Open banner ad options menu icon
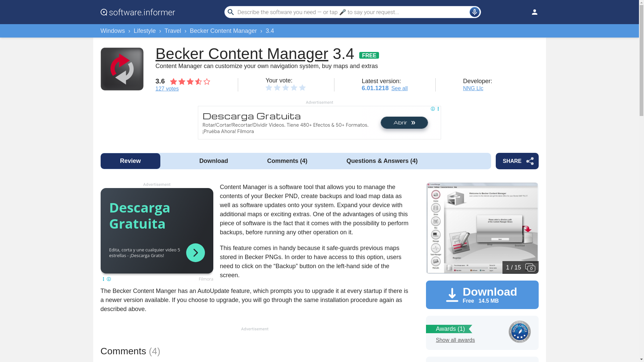This screenshot has width=644, height=362. point(438,109)
